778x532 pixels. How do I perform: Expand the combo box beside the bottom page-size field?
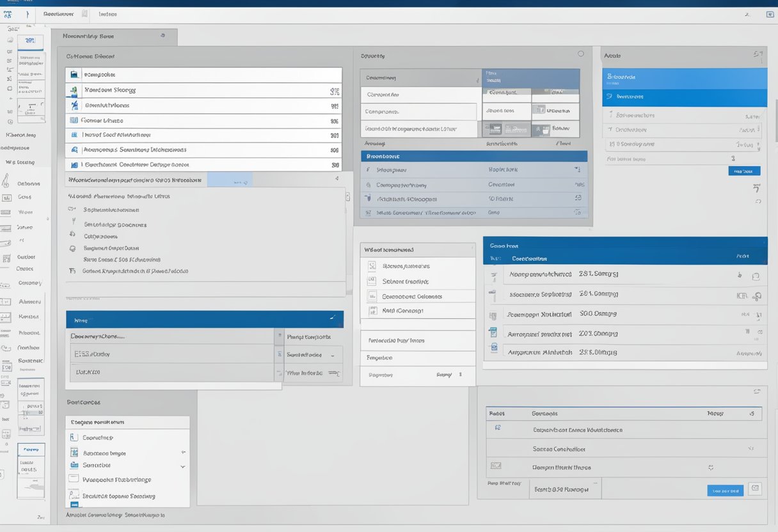(x=596, y=482)
